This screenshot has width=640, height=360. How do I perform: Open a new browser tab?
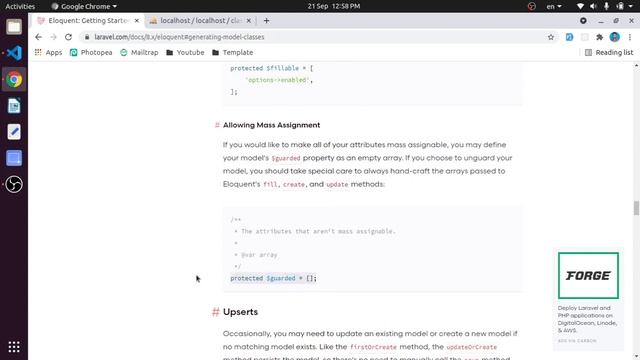coord(266,20)
